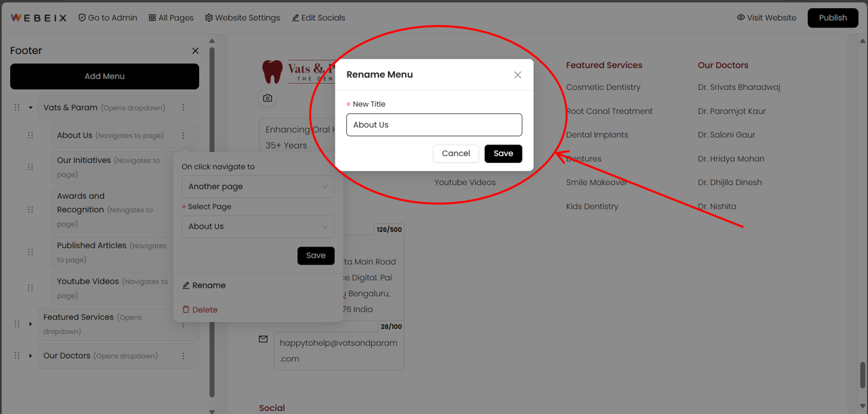This screenshot has width=868, height=414.
Task: Click the email envelope icon
Action: coord(263,339)
